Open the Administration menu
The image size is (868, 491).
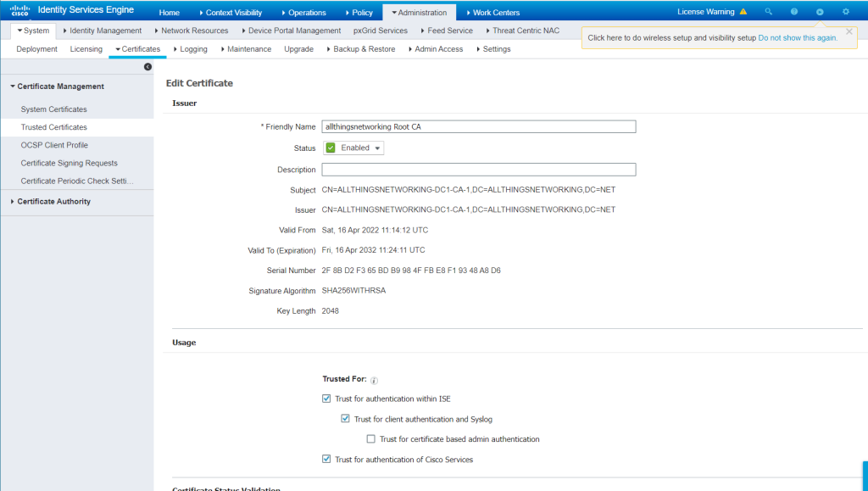pyautogui.click(x=419, y=12)
